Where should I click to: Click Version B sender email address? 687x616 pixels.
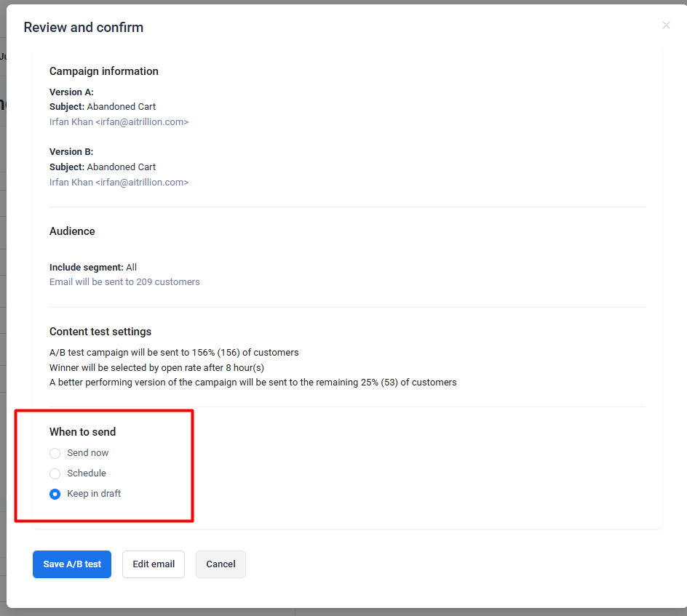[x=119, y=183]
